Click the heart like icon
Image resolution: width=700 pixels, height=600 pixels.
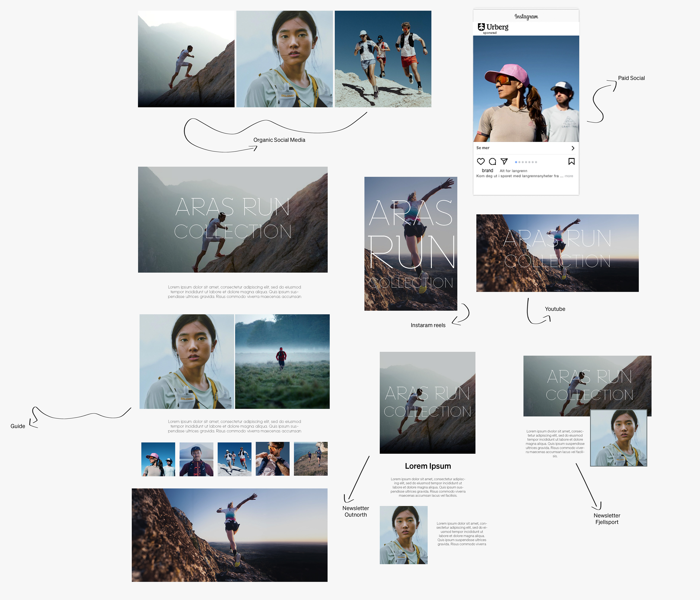[x=480, y=161]
